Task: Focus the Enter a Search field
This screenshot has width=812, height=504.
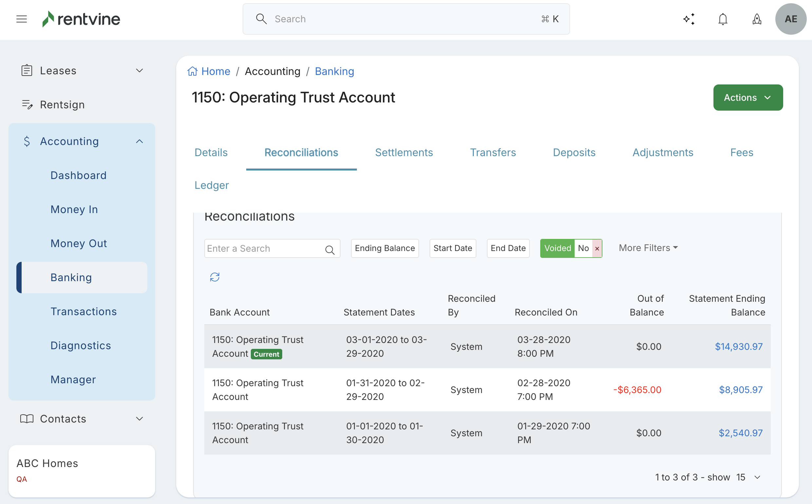Action: coord(264,248)
